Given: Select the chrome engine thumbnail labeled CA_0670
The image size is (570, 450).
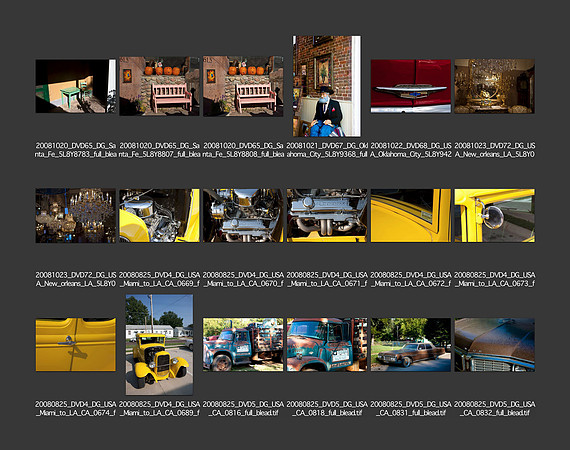Looking at the screenshot, I should pyautogui.click(x=243, y=216).
